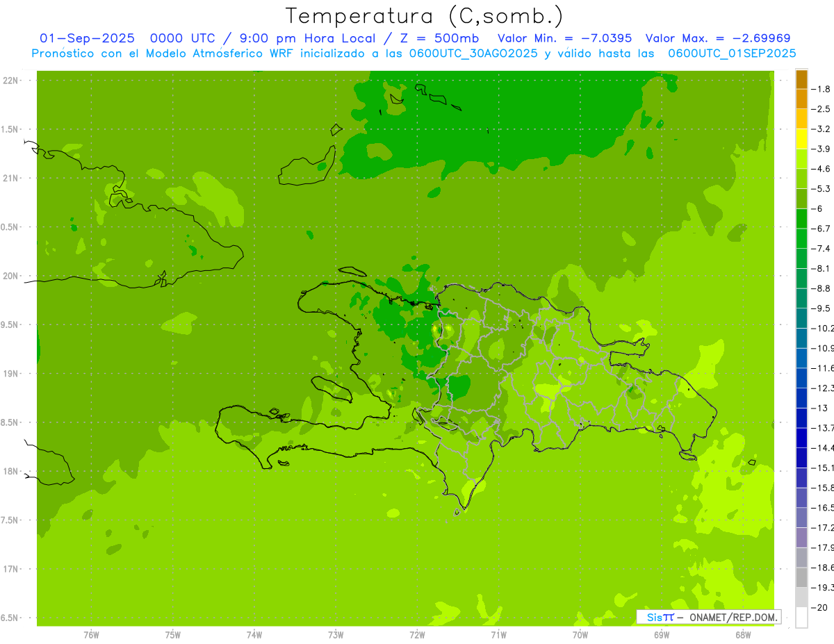Pick the green swatch between -6 and -6.7

coord(801,219)
